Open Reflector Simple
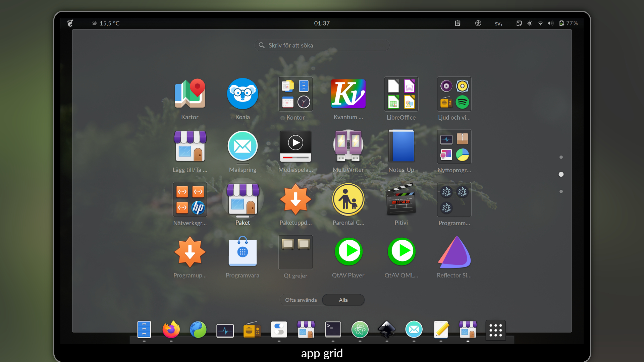Image resolution: width=644 pixels, height=362 pixels. [454, 252]
